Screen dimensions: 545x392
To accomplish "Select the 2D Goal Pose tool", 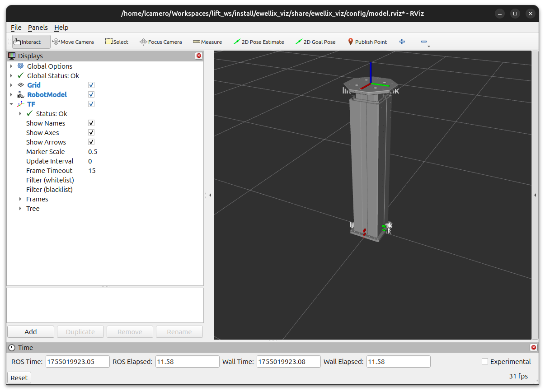I will click(x=315, y=42).
